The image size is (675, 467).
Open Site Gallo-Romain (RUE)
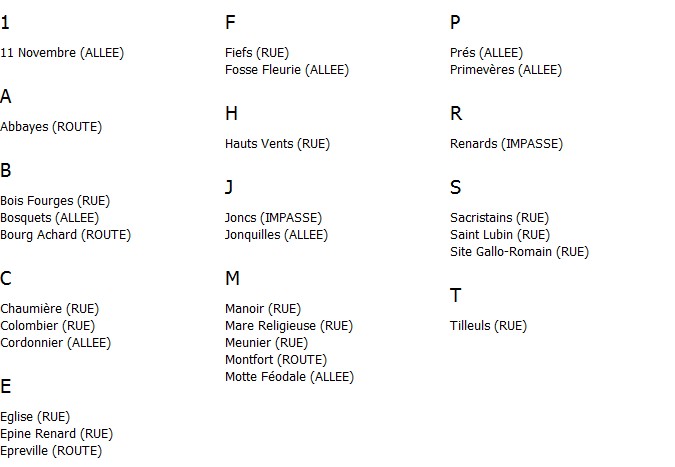tap(520, 252)
